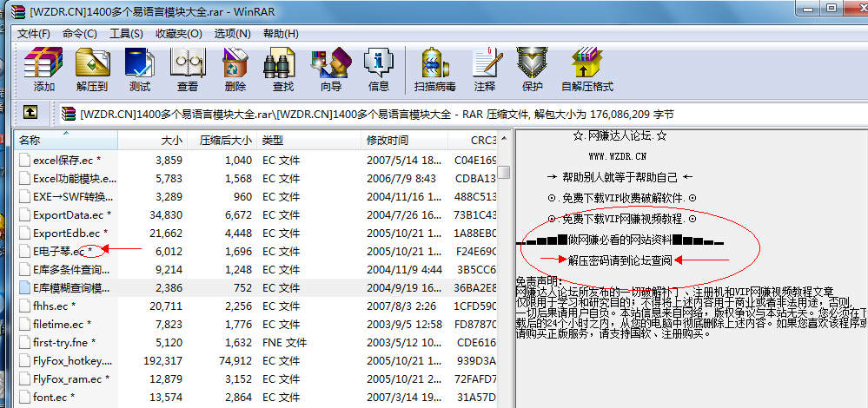Run the Test (测试) archive tool
Screen dimensions: 868x408
[x=140, y=69]
